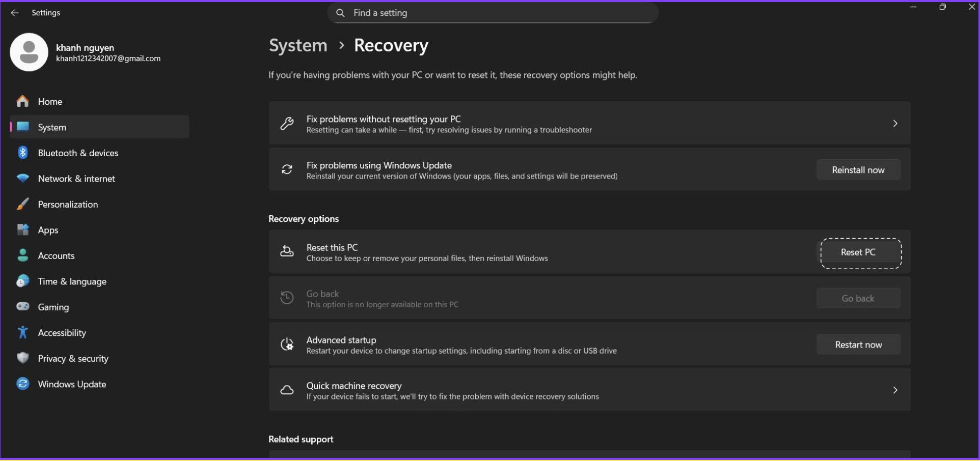Viewport: 980px width, 461px height.
Task: Click the Personalization paintbrush icon
Action: click(x=22, y=204)
